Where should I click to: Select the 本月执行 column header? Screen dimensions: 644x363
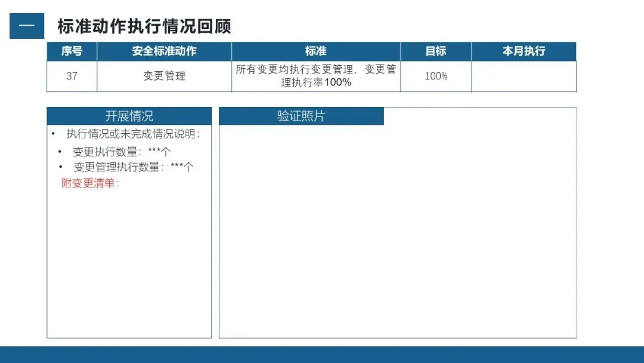[524, 51]
